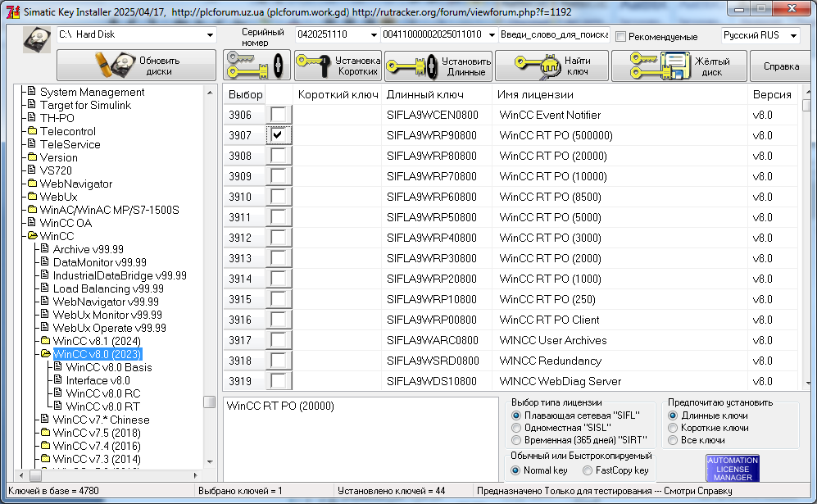Viewport: 817px width, 504px height.
Task: Click the search word input field
Action: 552,35
